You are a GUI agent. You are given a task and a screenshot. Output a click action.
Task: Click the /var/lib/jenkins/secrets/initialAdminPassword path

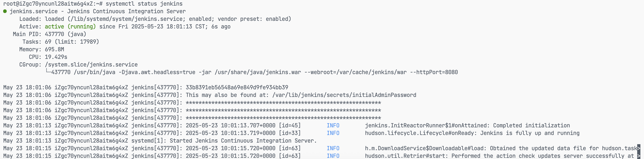pos(344,95)
